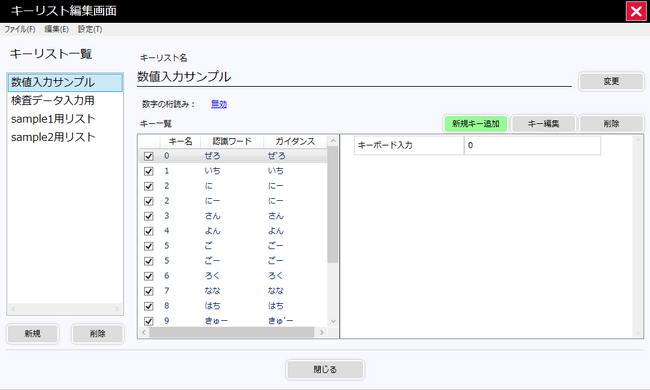Close the キーリスト編集画面 window
The image size is (650, 390).
click(x=636, y=11)
